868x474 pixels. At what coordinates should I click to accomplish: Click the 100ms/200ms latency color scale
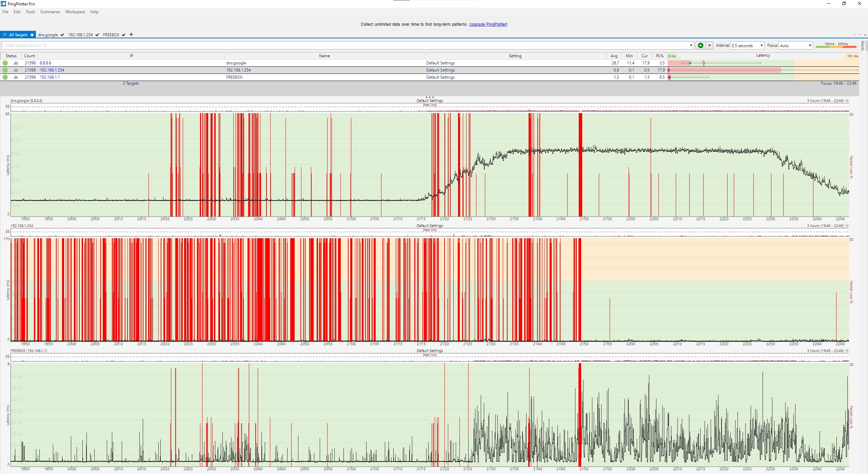click(x=836, y=45)
